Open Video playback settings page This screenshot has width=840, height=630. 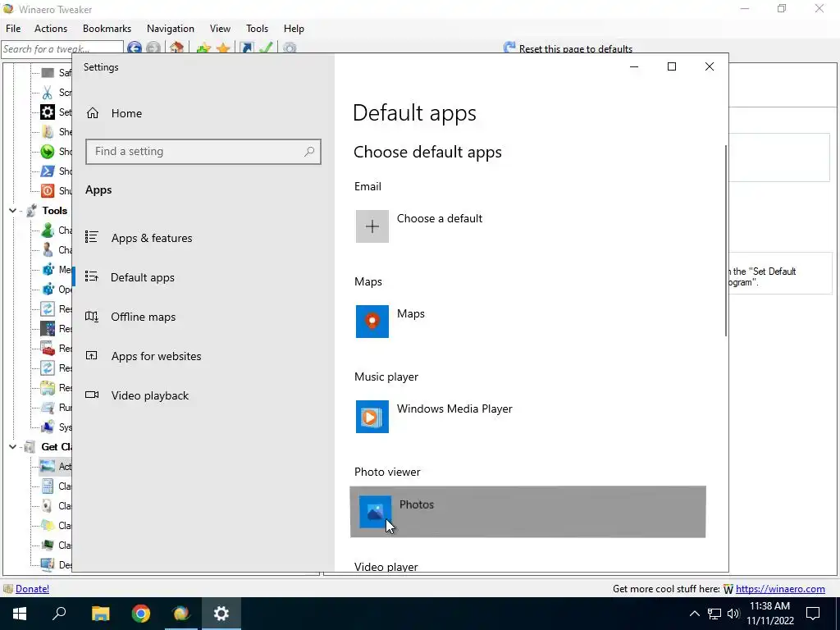pos(150,395)
